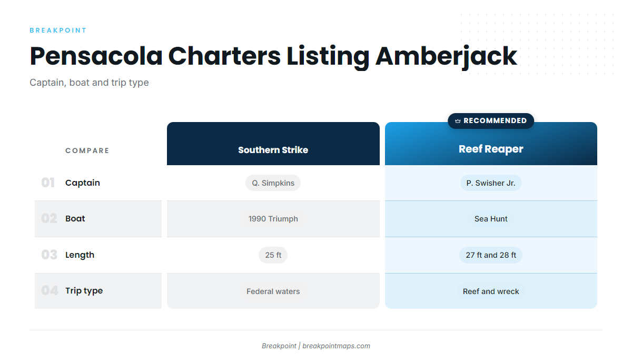Click the COMPARE column heading

coord(87,150)
